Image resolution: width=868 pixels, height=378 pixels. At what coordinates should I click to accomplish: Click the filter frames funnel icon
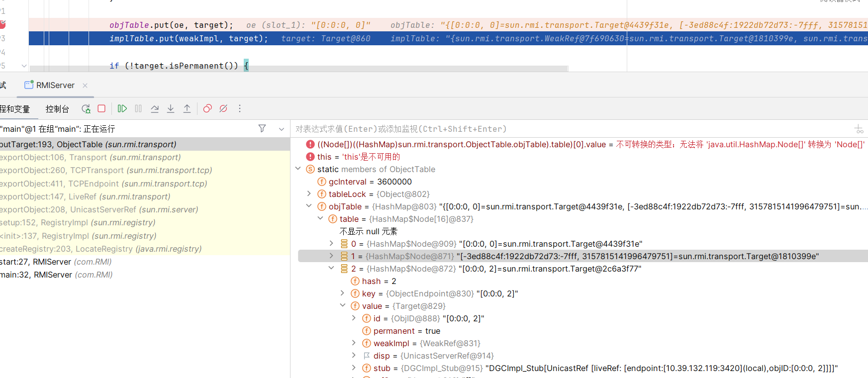pos(262,129)
